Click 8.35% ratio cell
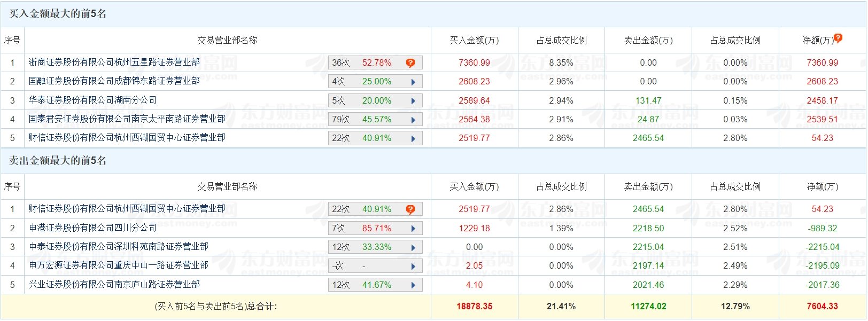The image size is (868, 321). click(561, 63)
